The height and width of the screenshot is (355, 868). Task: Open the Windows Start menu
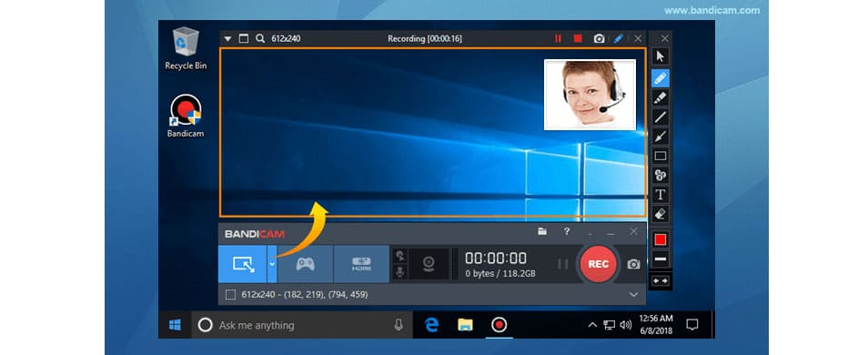pyautogui.click(x=175, y=325)
